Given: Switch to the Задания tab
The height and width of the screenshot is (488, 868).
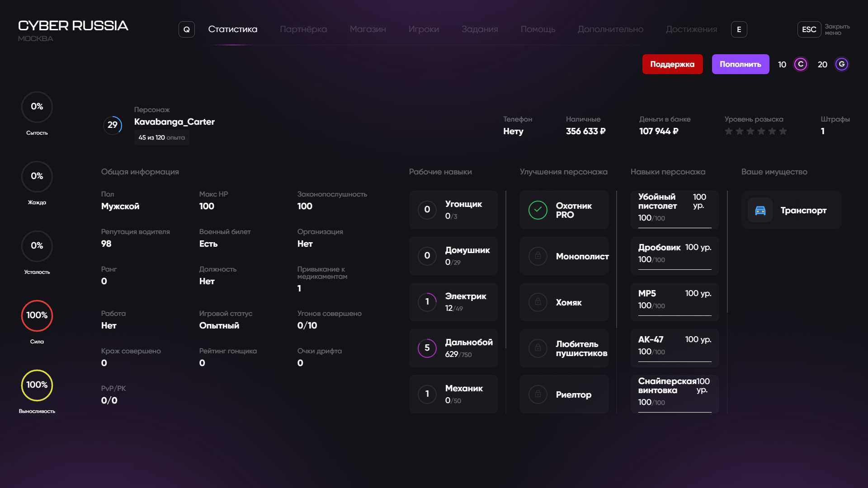Looking at the screenshot, I should [x=480, y=29].
